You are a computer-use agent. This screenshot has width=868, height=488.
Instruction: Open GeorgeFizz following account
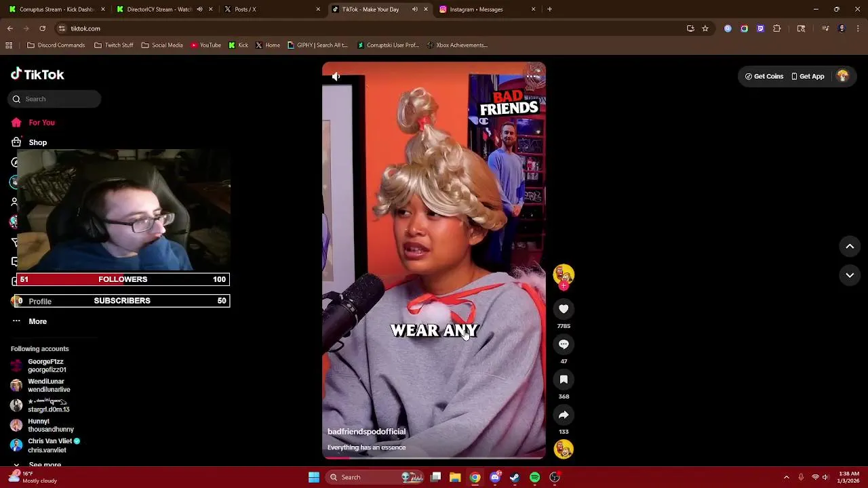pyautogui.click(x=39, y=366)
